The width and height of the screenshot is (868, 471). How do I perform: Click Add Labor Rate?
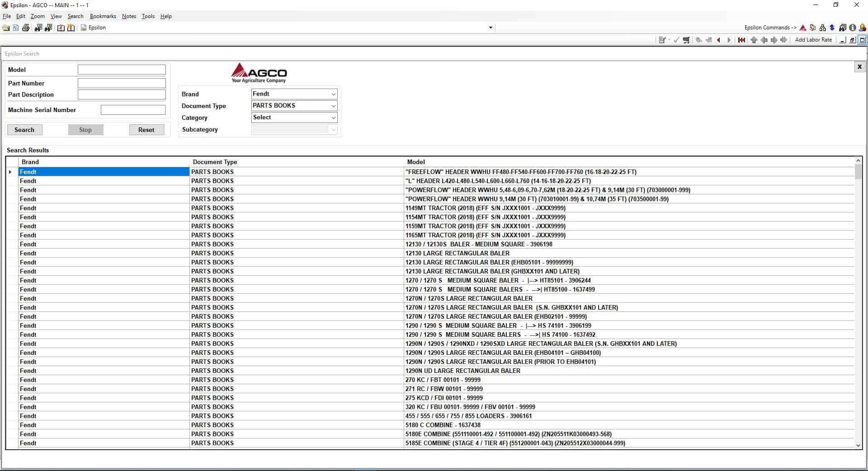coord(813,40)
